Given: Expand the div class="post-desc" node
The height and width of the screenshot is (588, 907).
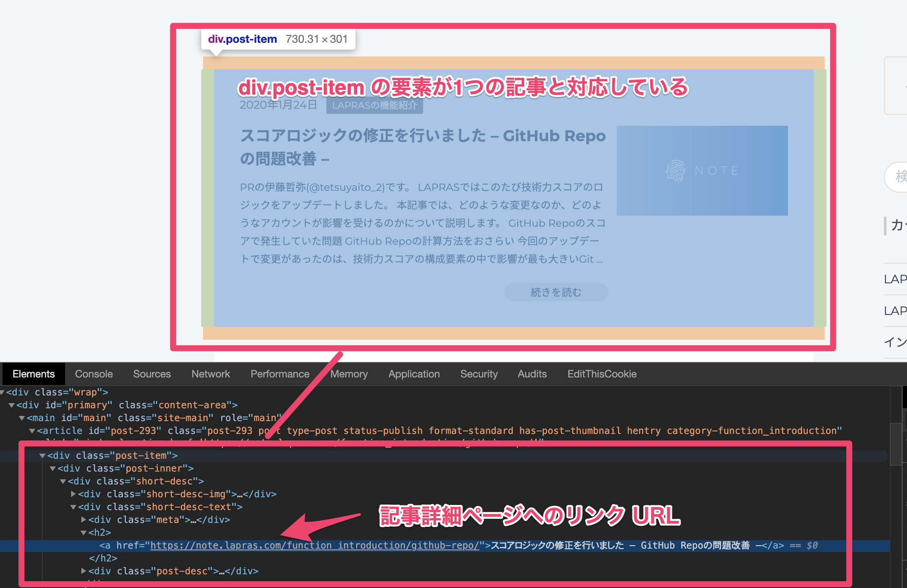Looking at the screenshot, I should point(84,571).
